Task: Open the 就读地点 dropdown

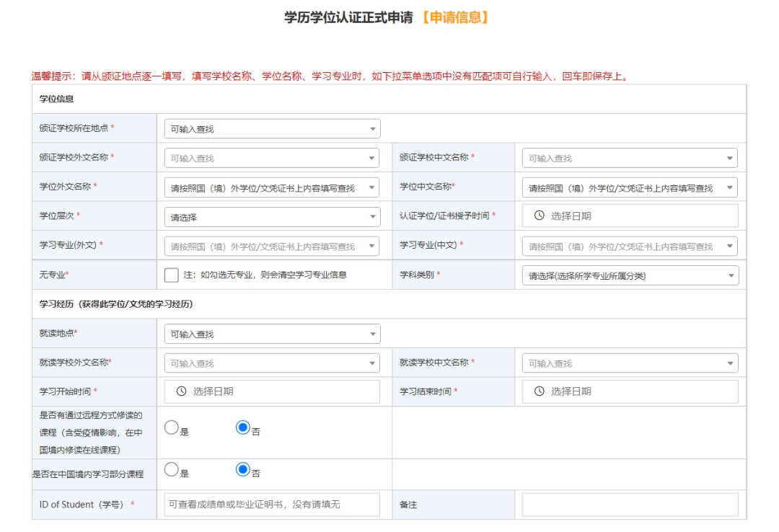Action: coord(272,334)
